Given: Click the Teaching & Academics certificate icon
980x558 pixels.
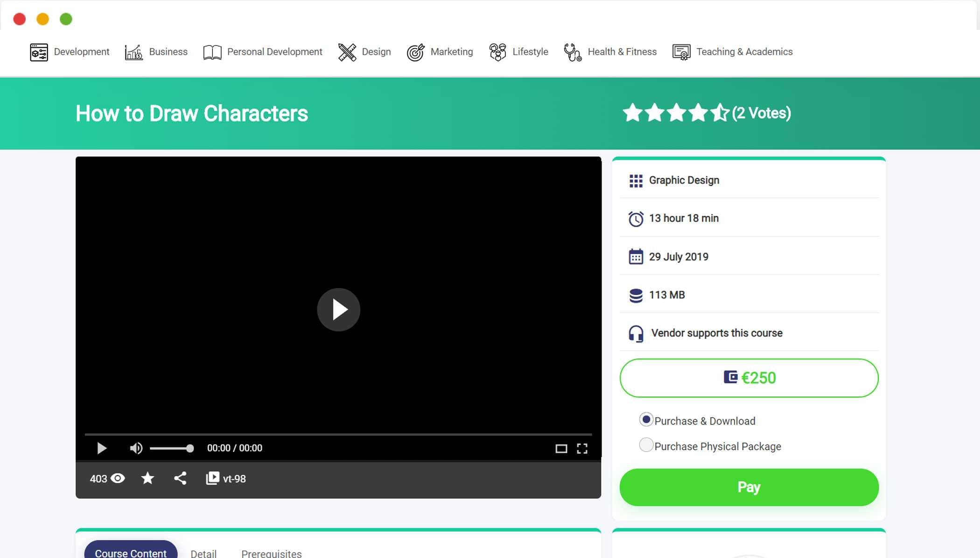Looking at the screenshot, I should (681, 52).
